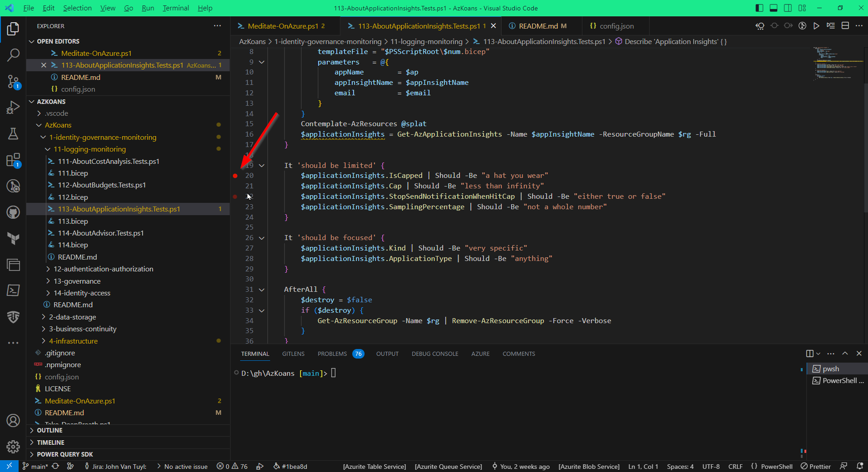Click the Run file play icon in editor toolbar
Screen dimensions: 868x472
coord(816,26)
